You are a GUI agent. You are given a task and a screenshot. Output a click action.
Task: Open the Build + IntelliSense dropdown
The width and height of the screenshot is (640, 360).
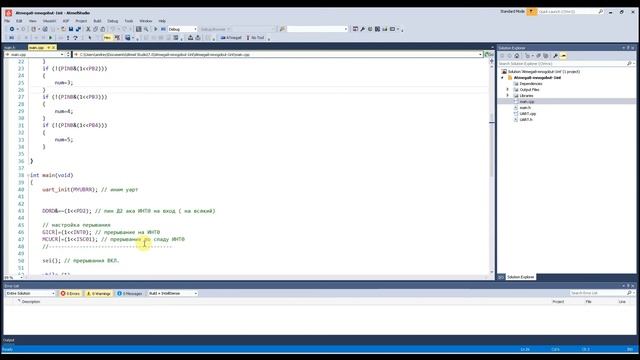173,293
